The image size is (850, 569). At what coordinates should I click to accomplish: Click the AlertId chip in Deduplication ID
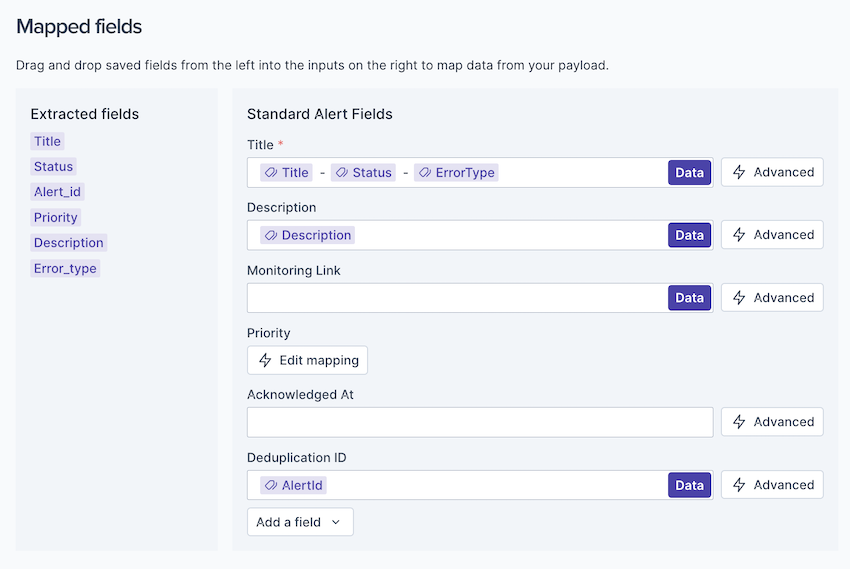point(293,485)
